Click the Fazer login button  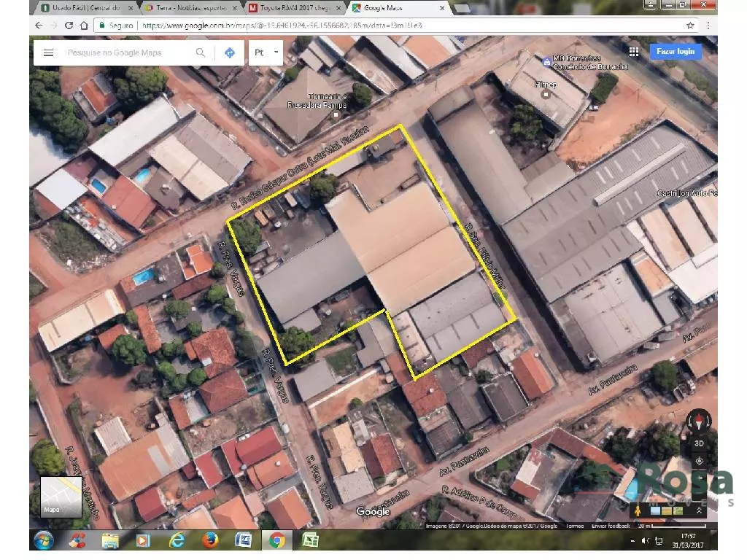click(676, 52)
